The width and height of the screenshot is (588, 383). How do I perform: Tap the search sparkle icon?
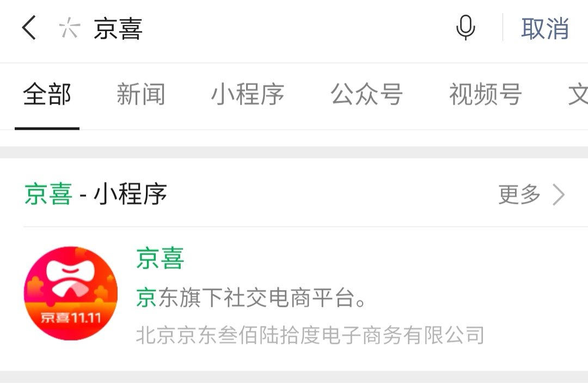pos(70,28)
